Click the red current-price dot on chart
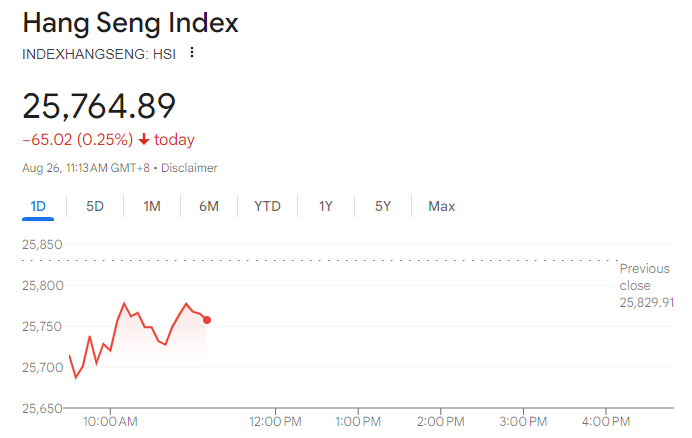Screen dimensions: 692x438 click(x=207, y=320)
